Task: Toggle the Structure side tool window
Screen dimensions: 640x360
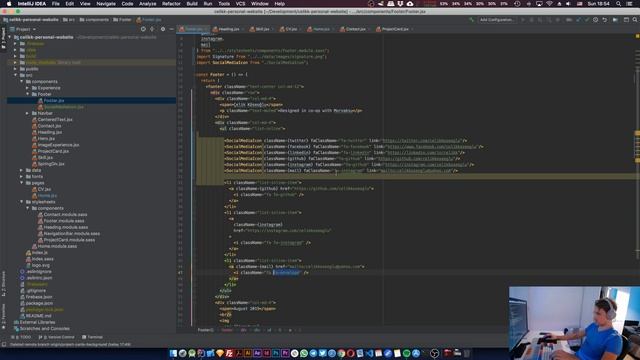Action: click(x=3, y=283)
